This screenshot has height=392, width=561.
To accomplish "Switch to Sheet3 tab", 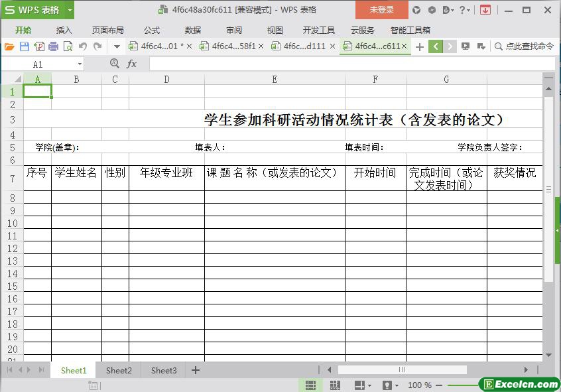I will [x=164, y=371].
